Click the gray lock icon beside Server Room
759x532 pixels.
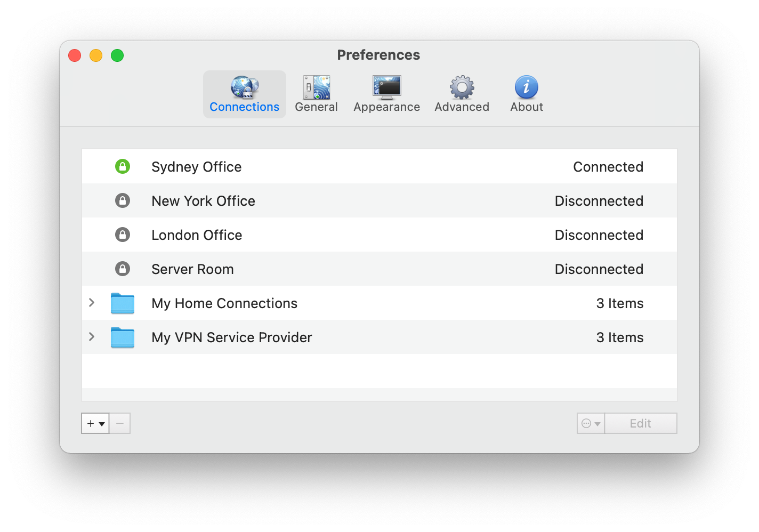123,269
